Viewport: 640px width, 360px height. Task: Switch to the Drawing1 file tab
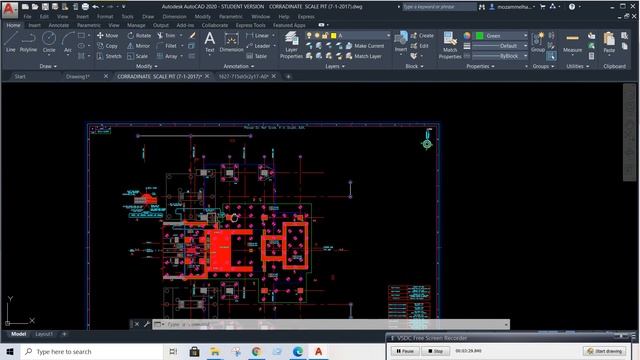[x=78, y=76]
